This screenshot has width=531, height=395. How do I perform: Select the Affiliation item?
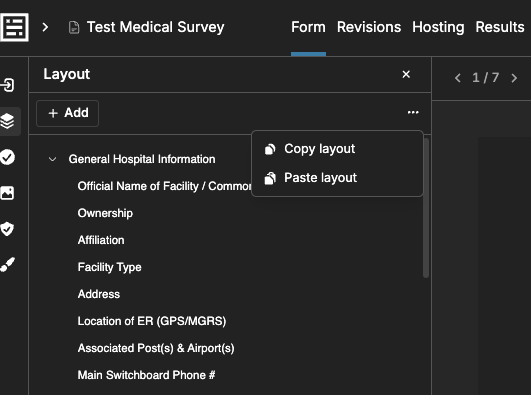coord(101,240)
